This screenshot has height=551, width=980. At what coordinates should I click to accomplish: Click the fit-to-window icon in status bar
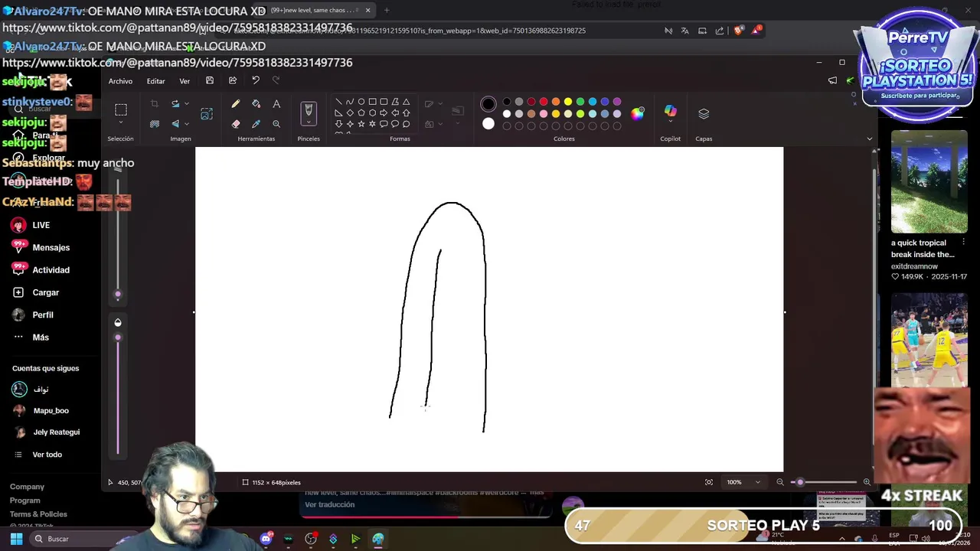(x=709, y=482)
